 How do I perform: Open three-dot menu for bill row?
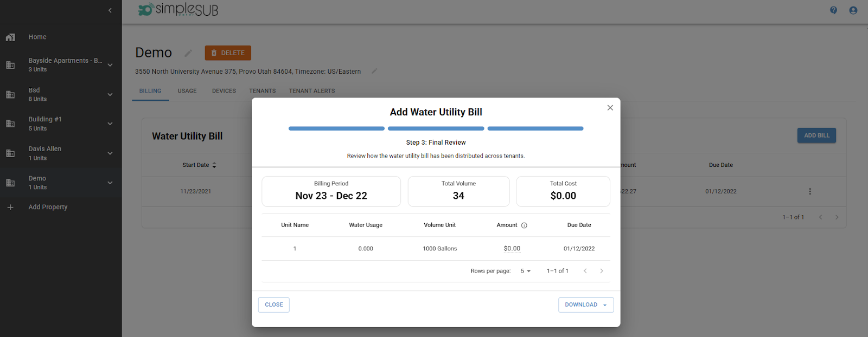click(809, 191)
